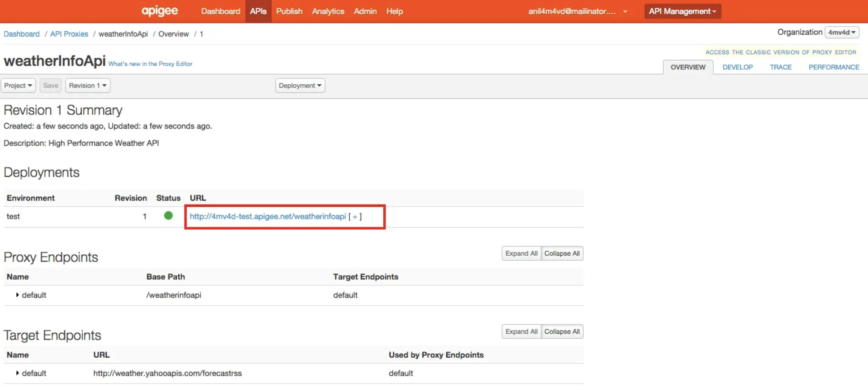Screen dimensions: 868x390
Task: Click Expand All for Proxy Endpoints
Action: tap(521, 253)
